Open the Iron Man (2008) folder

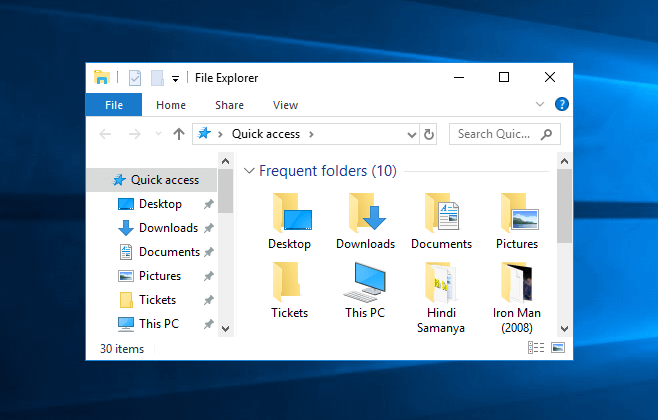pos(516,283)
